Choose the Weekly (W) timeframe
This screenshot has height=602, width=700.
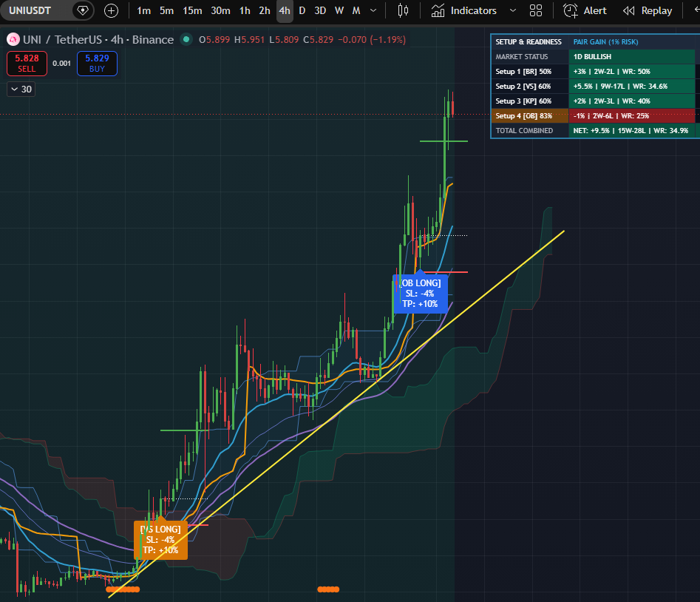click(339, 10)
